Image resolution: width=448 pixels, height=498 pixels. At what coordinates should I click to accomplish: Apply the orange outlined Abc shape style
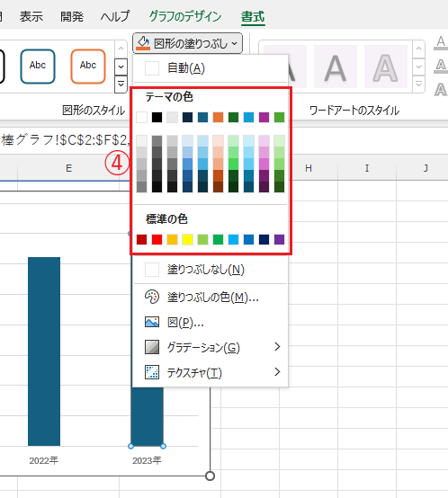click(88, 67)
